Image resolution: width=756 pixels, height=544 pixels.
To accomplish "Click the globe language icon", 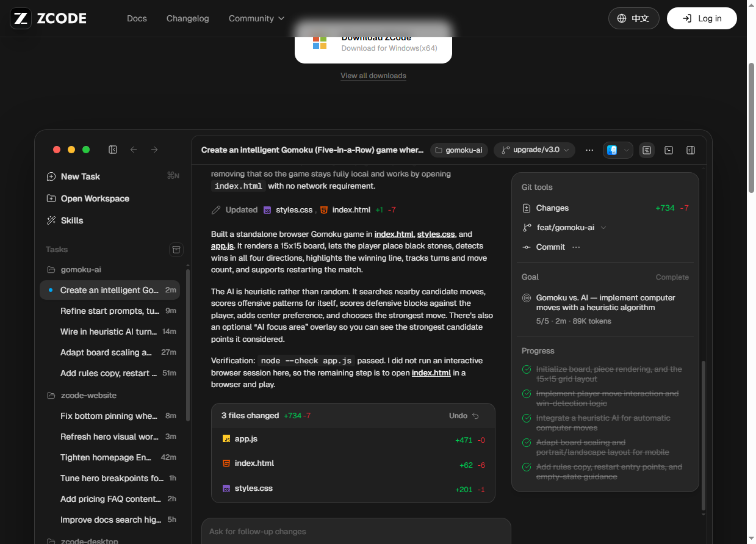I will coord(622,18).
